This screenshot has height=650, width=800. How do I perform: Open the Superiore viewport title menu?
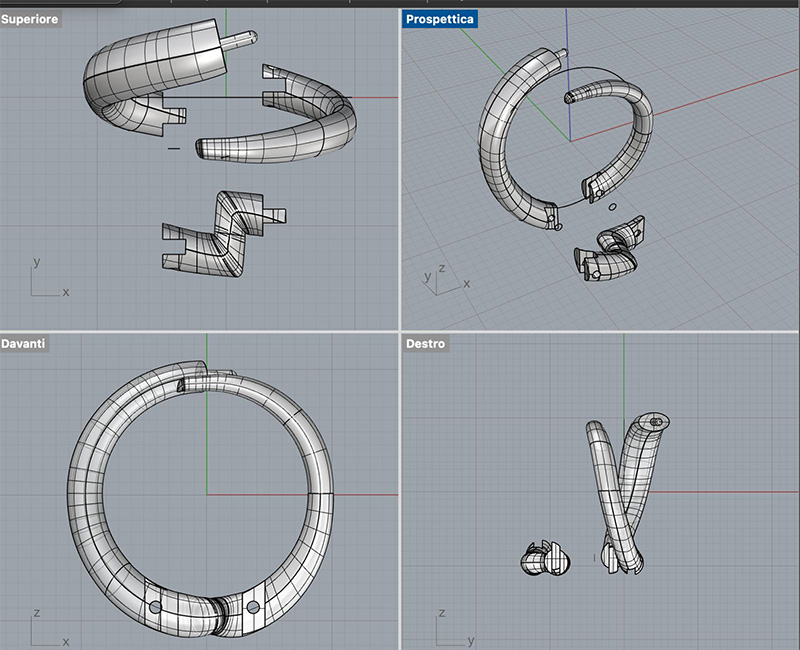[x=30, y=17]
